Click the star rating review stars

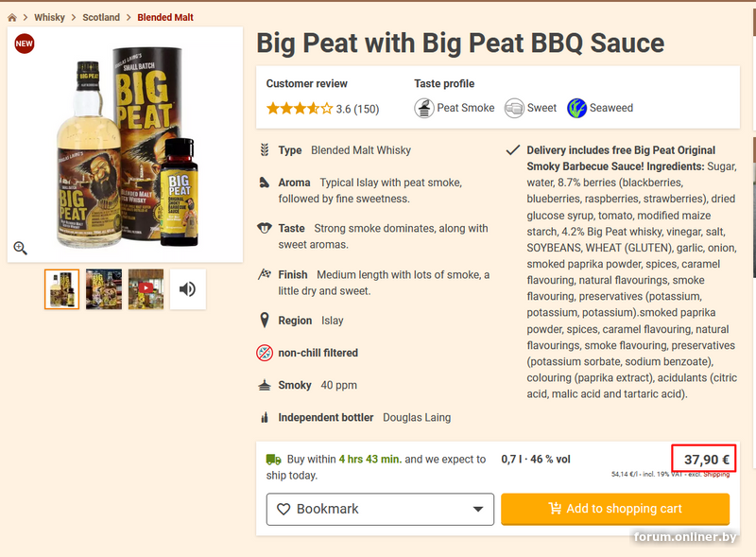coord(299,109)
